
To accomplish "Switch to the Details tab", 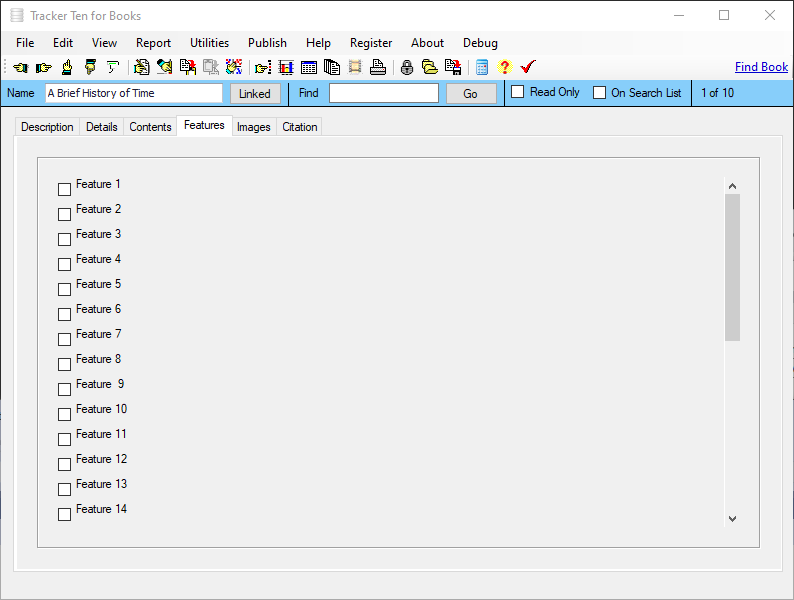I will tap(102, 127).
